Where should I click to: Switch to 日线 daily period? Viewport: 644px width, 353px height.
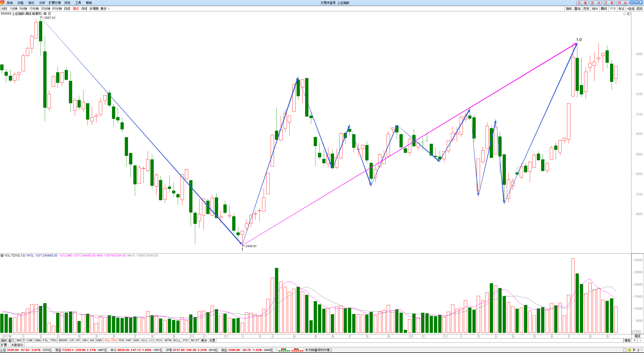[67, 9]
